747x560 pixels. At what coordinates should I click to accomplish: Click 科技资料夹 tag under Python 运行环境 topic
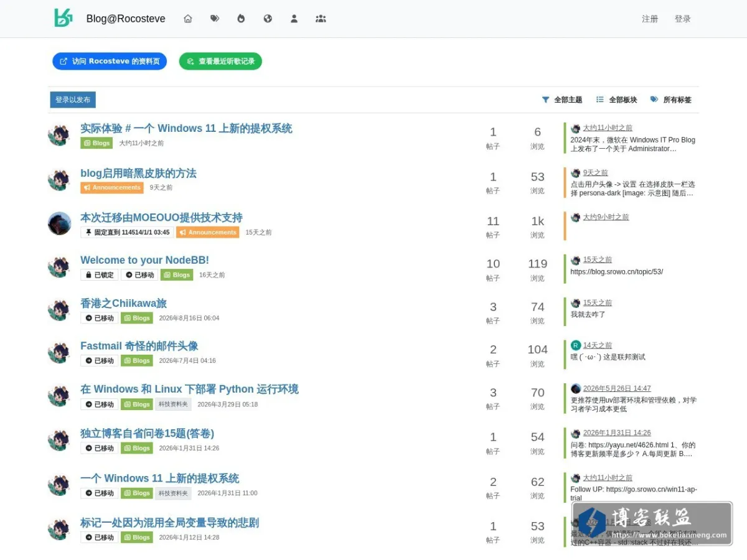tap(173, 404)
